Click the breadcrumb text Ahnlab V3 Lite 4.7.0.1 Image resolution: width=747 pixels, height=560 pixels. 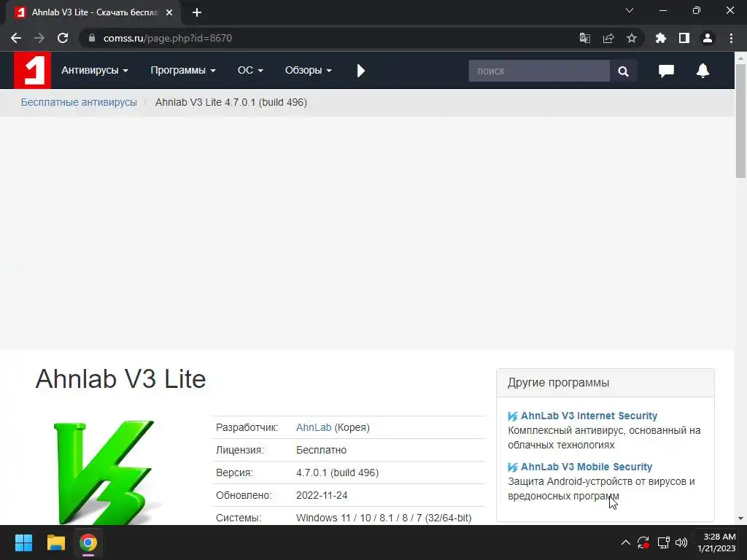point(231,102)
